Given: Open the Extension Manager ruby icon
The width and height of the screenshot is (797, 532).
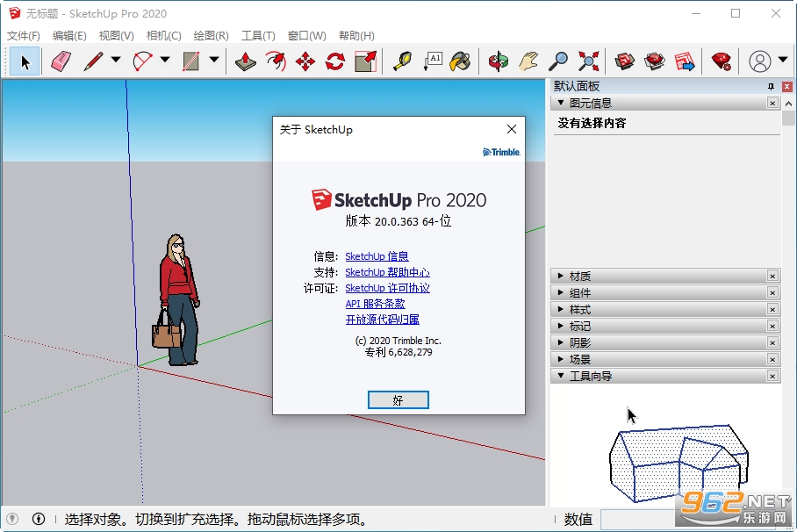Looking at the screenshot, I should click(x=722, y=61).
